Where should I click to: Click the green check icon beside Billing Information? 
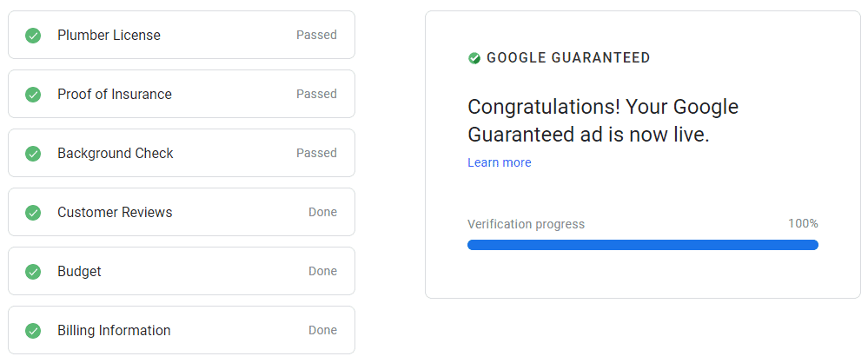[33, 331]
